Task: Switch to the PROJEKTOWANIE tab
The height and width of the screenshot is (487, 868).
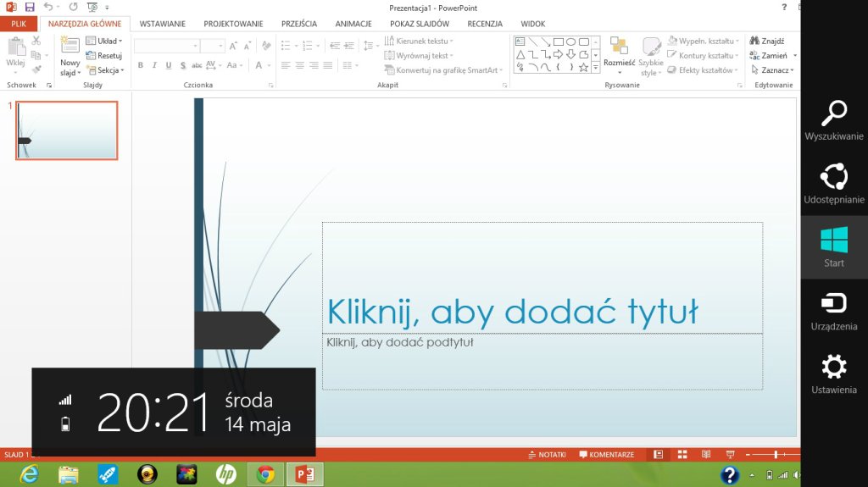Action: pyautogui.click(x=233, y=24)
